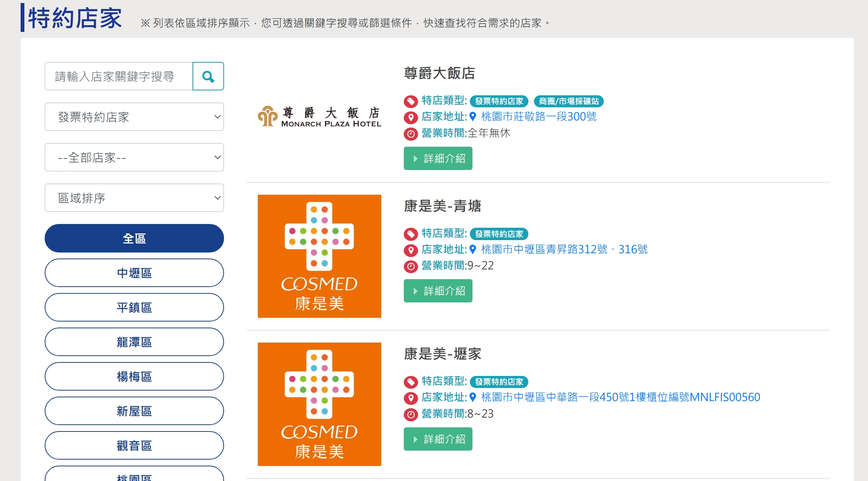Click the red location icon for 康是美-青塘 address
Image resolution: width=868 pixels, height=481 pixels.
pyautogui.click(x=411, y=250)
